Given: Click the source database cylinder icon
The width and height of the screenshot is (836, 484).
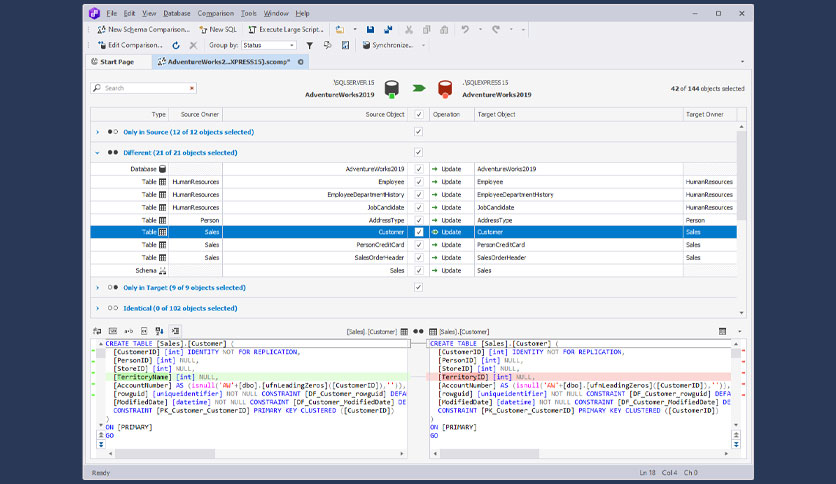Looking at the screenshot, I should pos(392,88).
